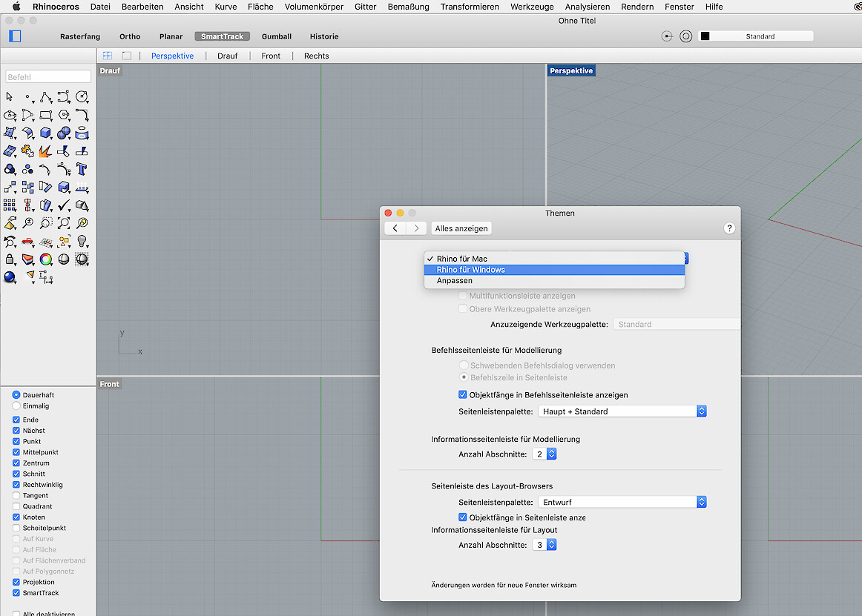
Task: Open Entwurf sidebar palette dropdown
Action: coord(622,503)
